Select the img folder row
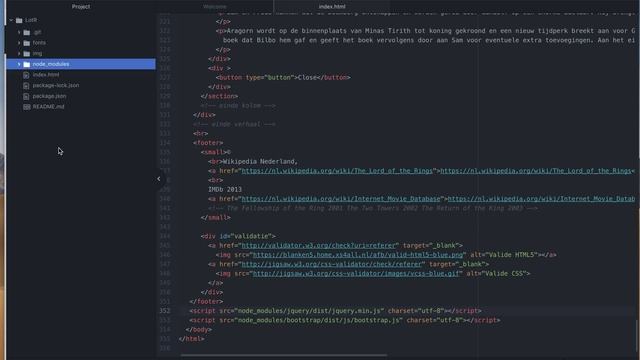Viewport: 640px width, 360px height. [x=81, y=53]
